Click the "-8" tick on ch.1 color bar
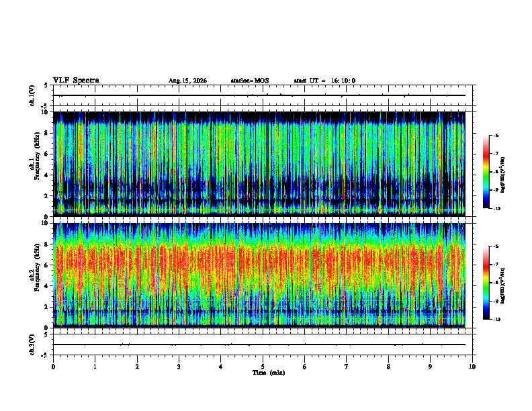Viewport: 532px width, 411px height. pos(496,172)
